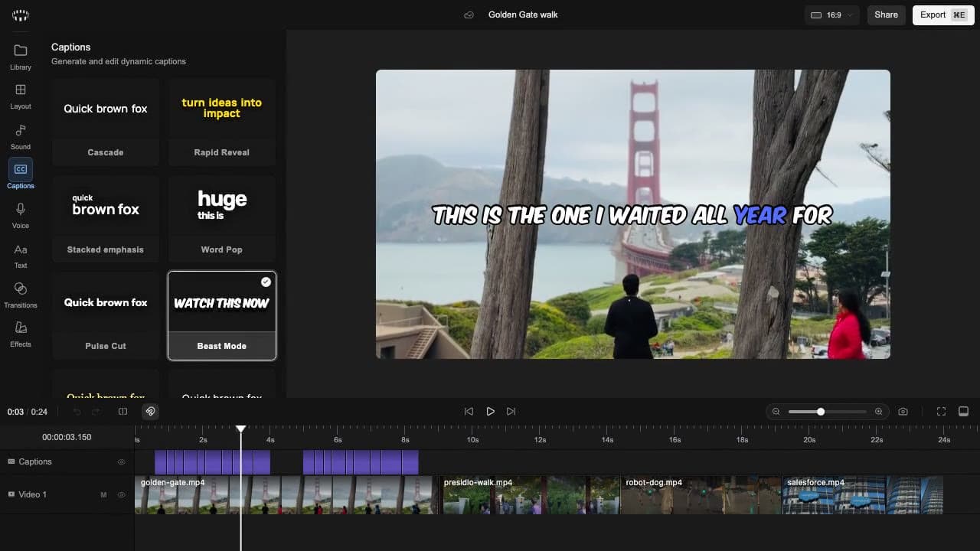Click the cloud sync status icon
This screenshot has height=551, width=980.
[469, 15]
